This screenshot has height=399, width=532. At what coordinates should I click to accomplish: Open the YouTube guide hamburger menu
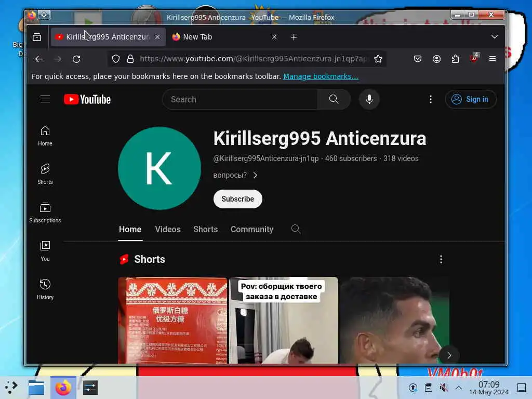click(x=45, y=99)
